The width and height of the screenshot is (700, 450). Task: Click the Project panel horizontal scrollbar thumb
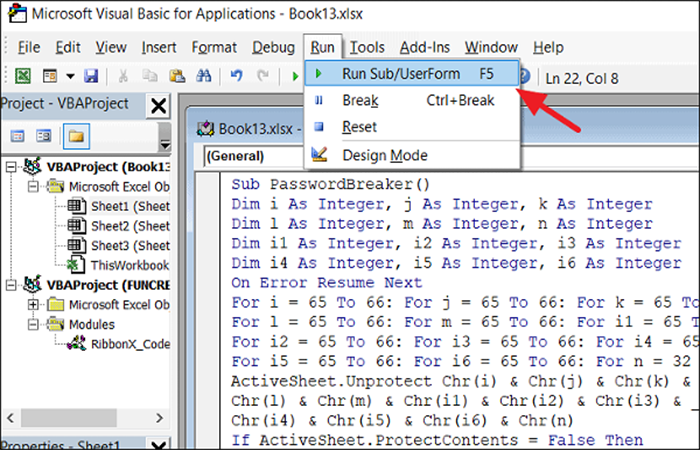coord(69,418)
